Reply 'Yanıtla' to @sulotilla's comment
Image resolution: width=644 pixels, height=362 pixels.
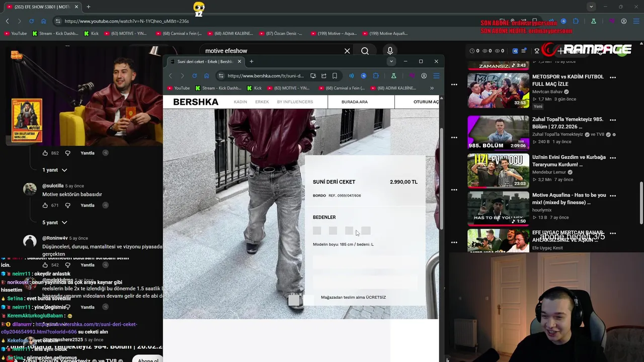[x=88, y=205]
